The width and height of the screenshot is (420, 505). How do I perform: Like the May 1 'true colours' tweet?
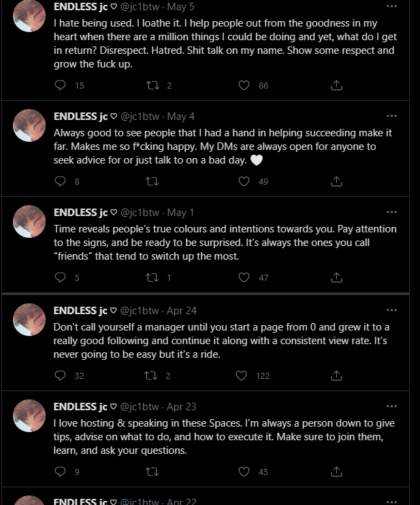pyautogui.click(x=244, y=277)
